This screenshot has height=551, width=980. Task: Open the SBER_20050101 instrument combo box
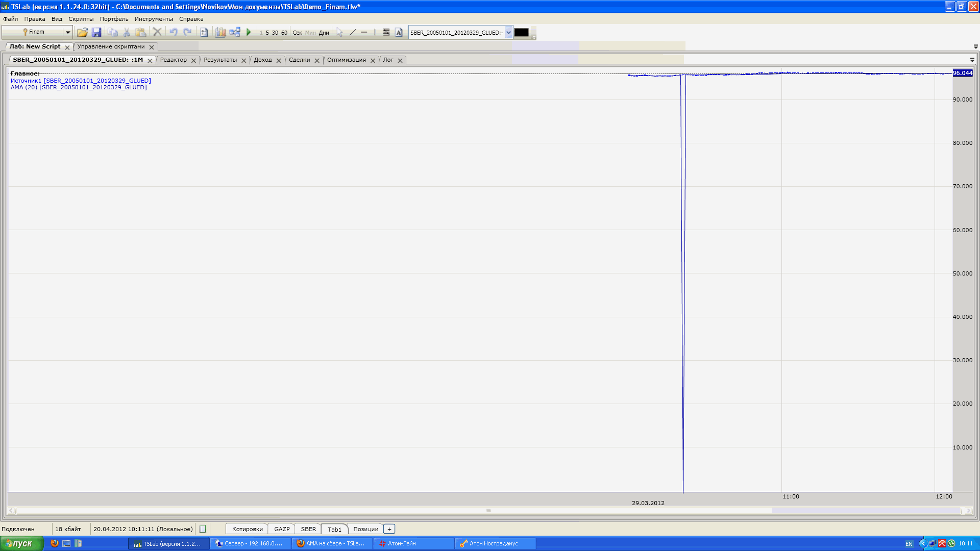508,32
